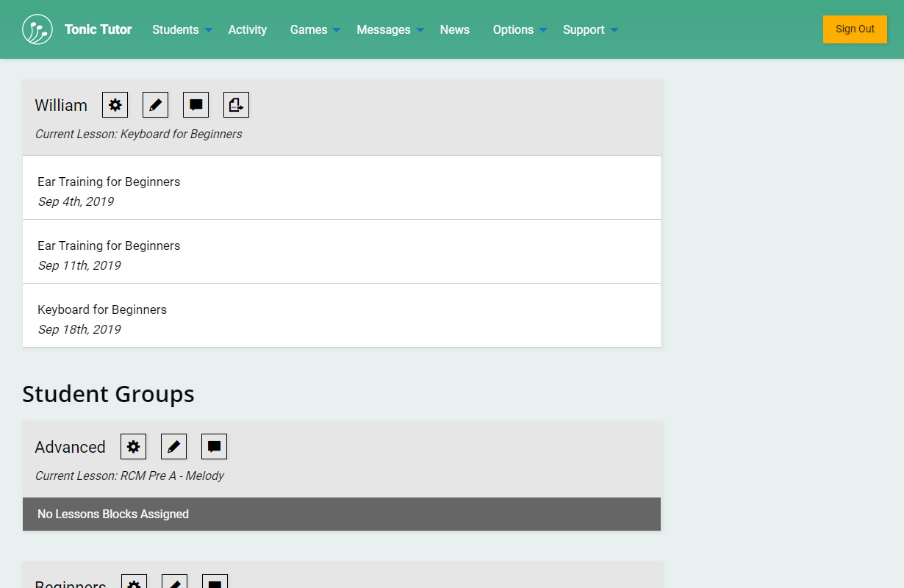Open William's message bubble icon
Viewport: 904px width, 588px height.
(195, 105)
